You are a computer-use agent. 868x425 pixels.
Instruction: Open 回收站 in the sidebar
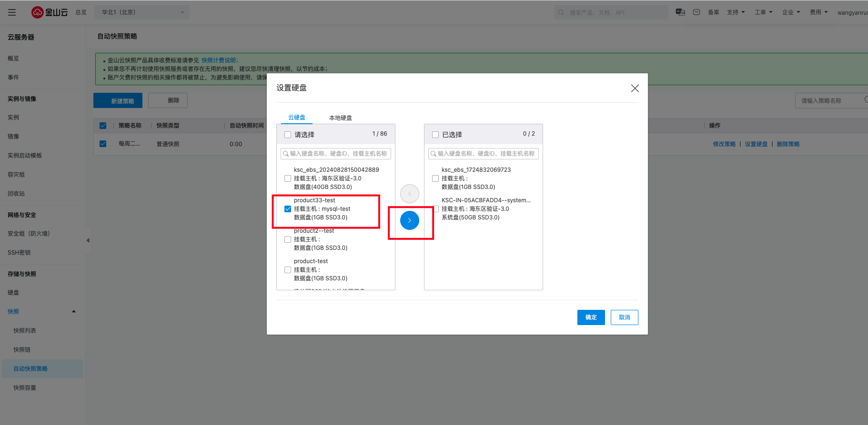(x=16, y=194)
